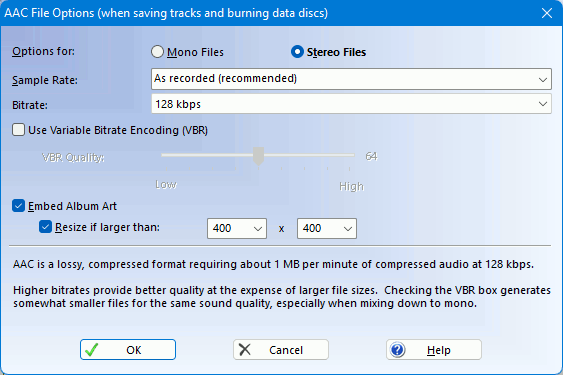This screenshot has width=563, height=375.
Task: Click the blue question mark Help icon
Action: [x=398, y=349]
